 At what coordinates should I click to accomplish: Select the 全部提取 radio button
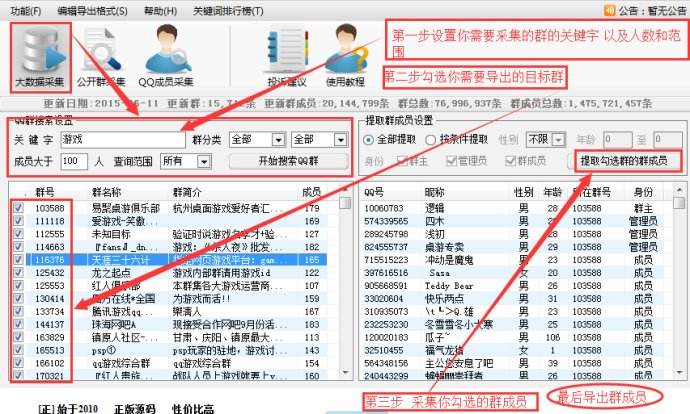(369, 140)
